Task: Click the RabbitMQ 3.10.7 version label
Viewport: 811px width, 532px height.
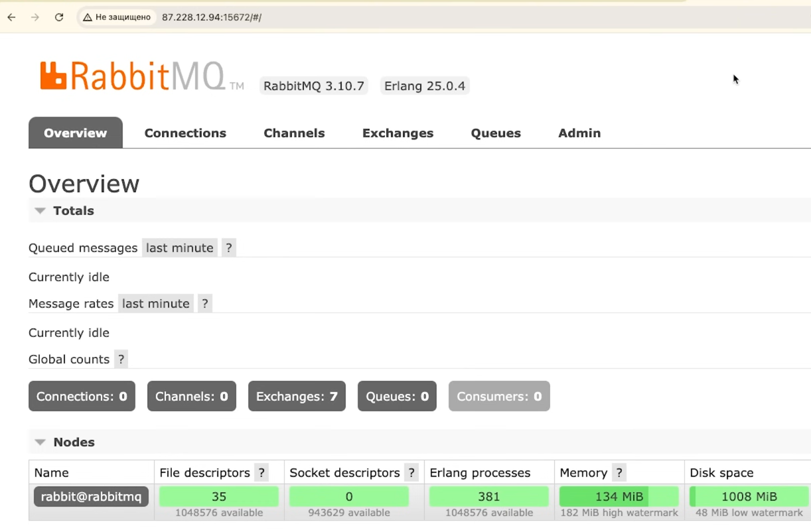Action: (x=314, y=86)
